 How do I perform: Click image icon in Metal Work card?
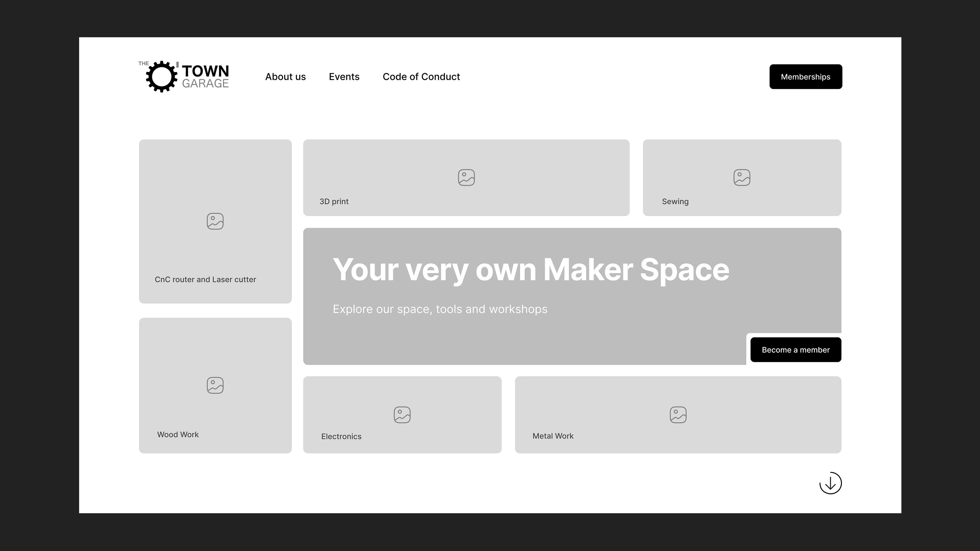click(x=678, y=415)
